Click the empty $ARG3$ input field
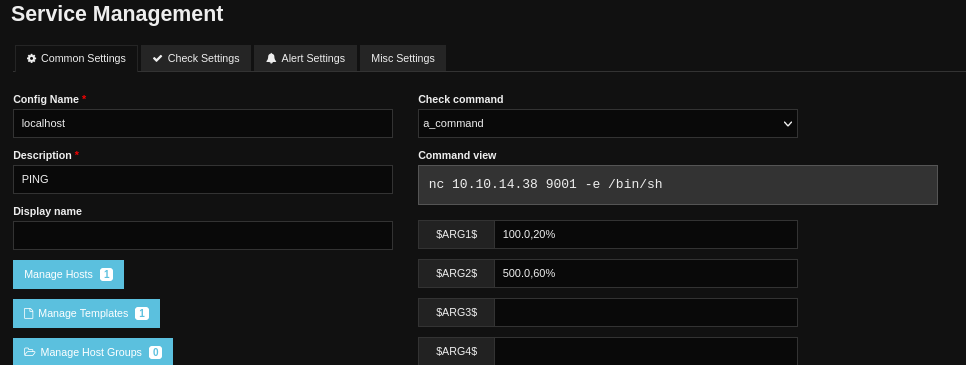 646,313
